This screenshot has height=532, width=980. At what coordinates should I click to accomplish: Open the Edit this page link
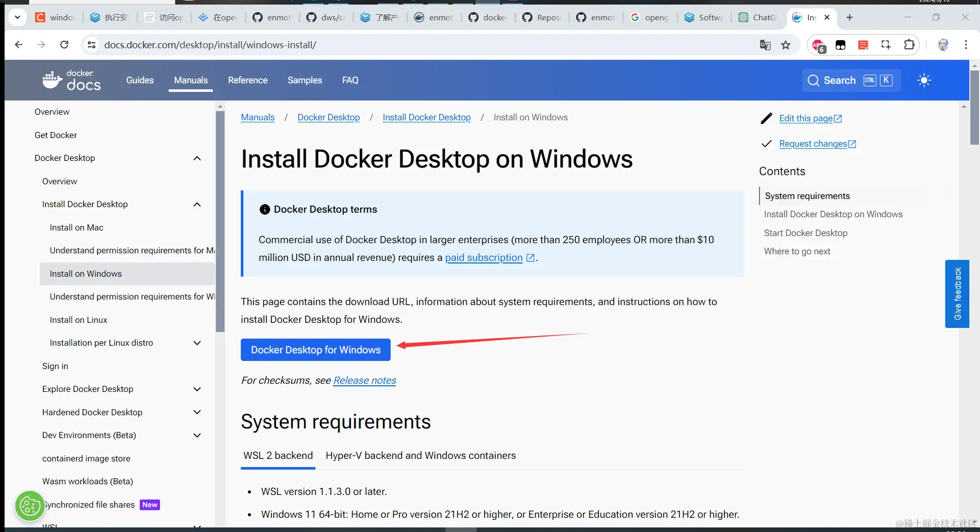click(x=811, y=118)
